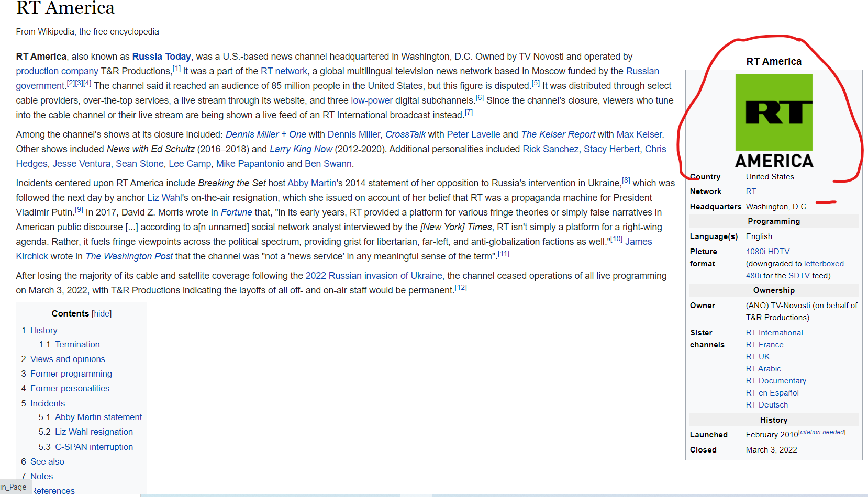This screenshot has height=497, width=868.
Task: Open the Mike Papantonio link
Action: [x=250, y=164]
